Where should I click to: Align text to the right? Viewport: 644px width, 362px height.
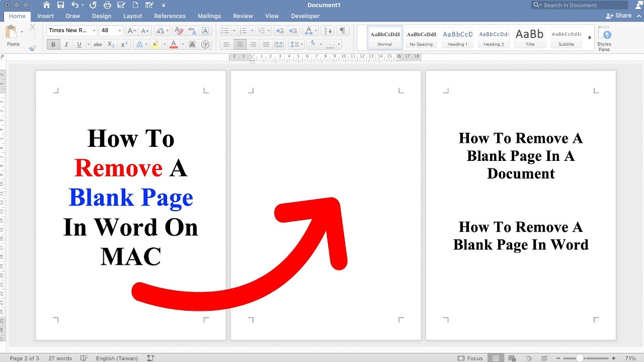(253, 44)
